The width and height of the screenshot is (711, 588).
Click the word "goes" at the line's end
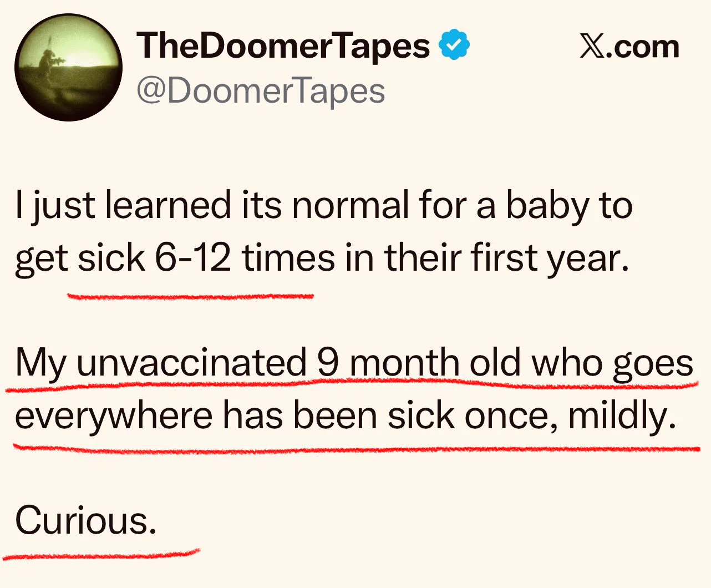653,364
